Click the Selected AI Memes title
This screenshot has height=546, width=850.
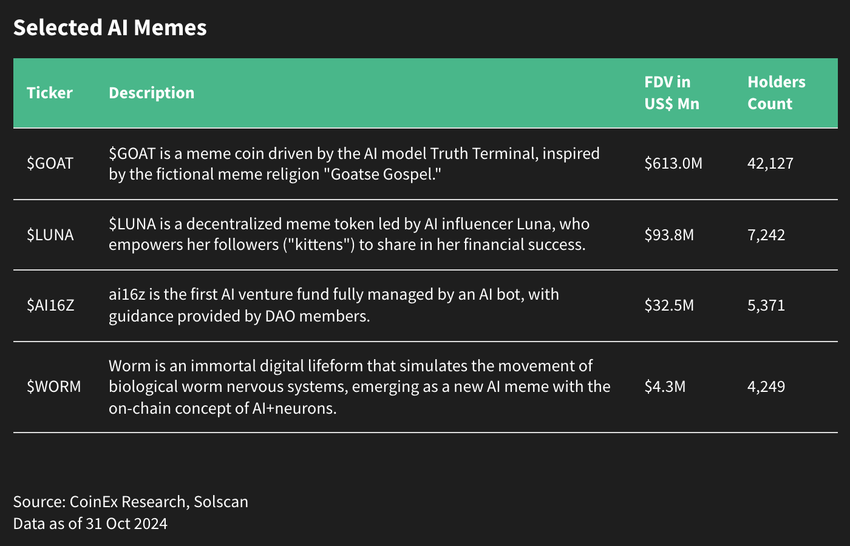(110, 28)
